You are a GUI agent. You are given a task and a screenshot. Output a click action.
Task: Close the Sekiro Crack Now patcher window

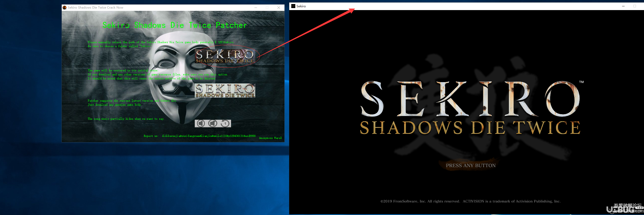tap(279, 8)
